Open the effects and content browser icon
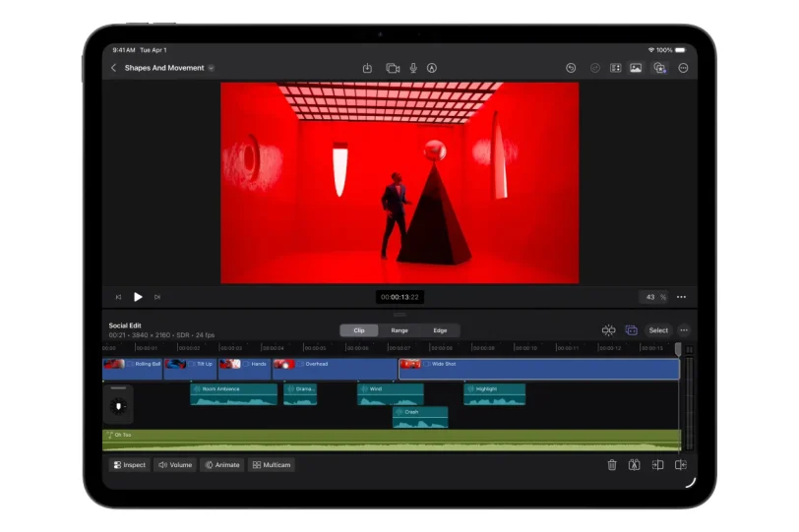 (660, 68)
